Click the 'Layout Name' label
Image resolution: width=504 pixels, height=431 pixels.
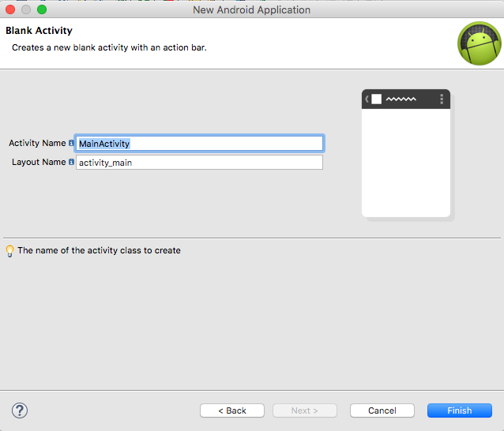point(39,162)
